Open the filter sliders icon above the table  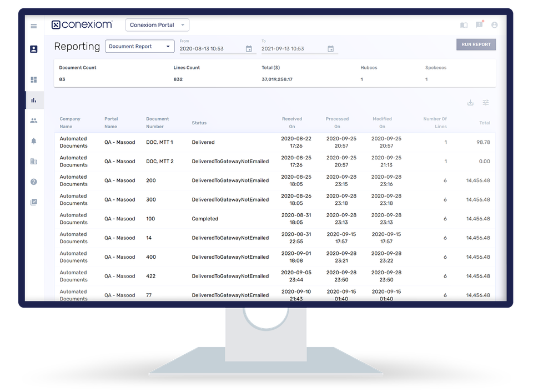485,103
